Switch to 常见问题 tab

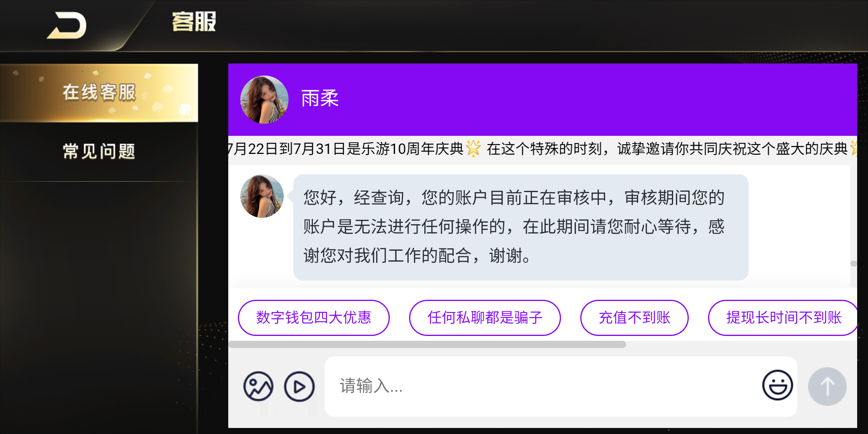tap(99, 151)
